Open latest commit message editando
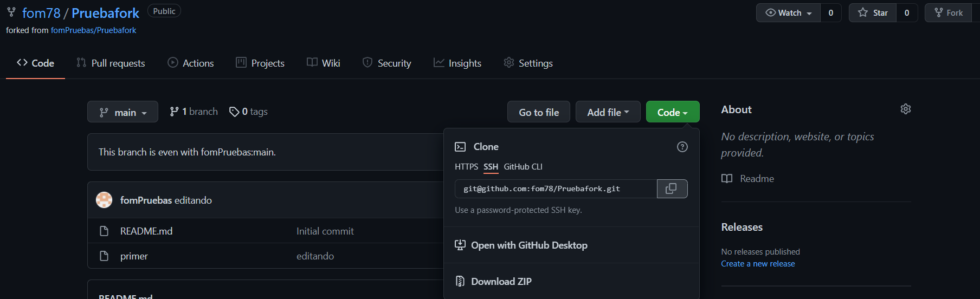Viewport: 980px width, 299px height. [x=193, y=200]
